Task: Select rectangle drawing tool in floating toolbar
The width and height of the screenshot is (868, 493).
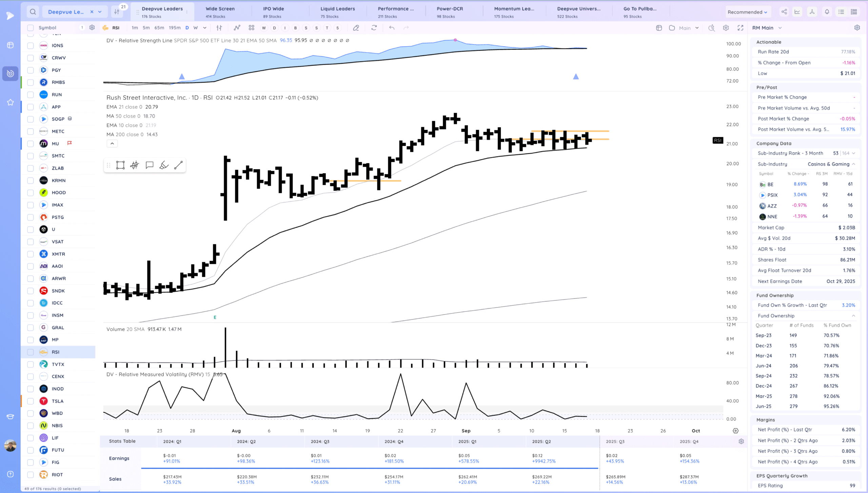Action: [120, 165]
